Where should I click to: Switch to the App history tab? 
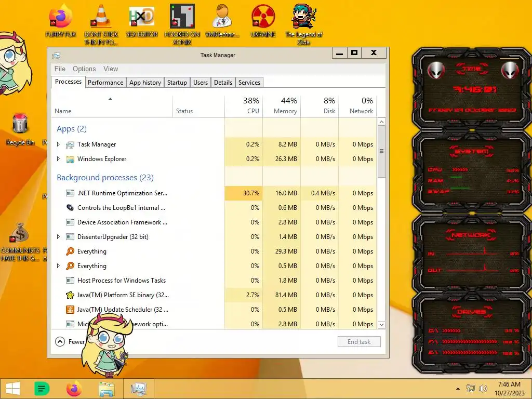point(145,83)
